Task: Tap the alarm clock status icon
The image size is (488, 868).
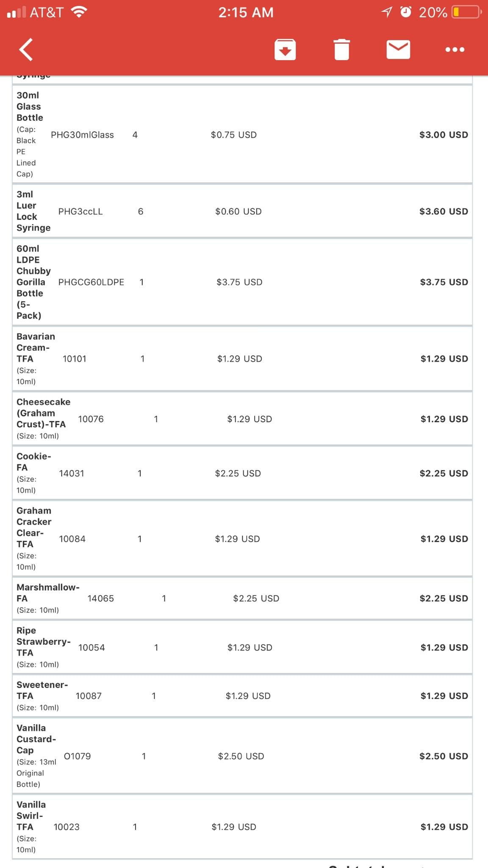Action: [x=406, y=12]
